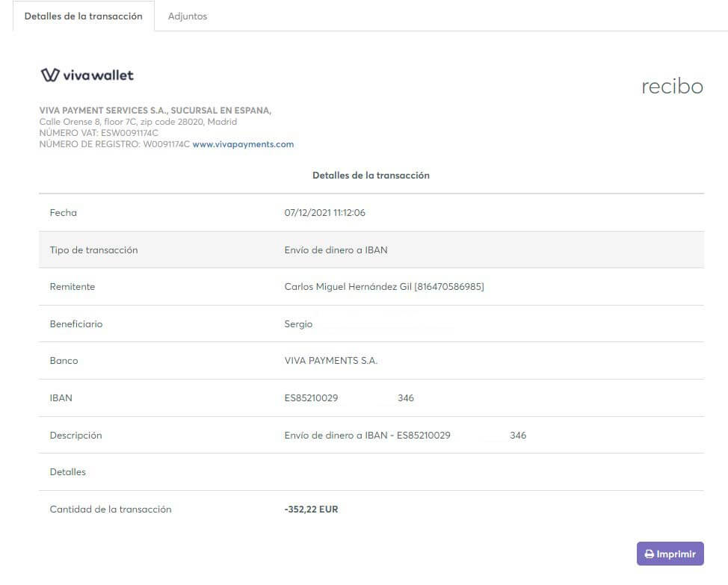
Task: Click the printer icon in Imprimir button
Action: (x=649, y=554)
